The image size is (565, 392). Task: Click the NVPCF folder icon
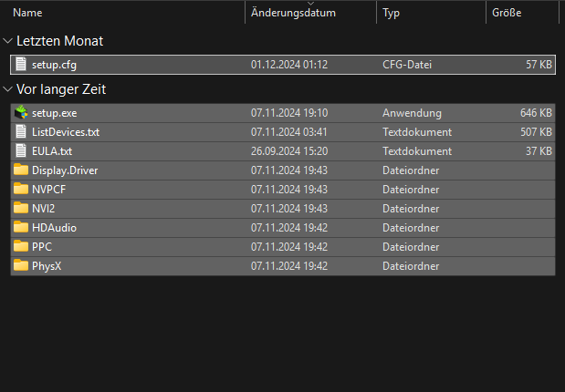tap(22, 190)
